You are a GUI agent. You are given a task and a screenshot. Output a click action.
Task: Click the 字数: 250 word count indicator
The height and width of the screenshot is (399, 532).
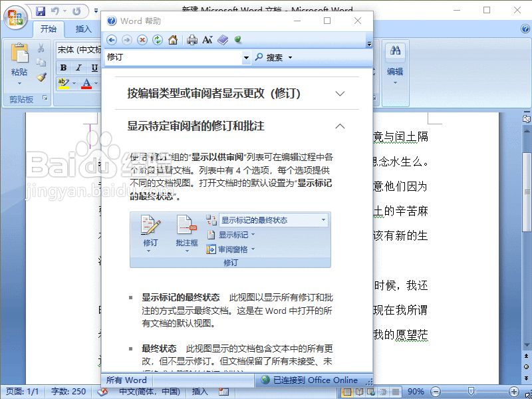coord(67,392)
